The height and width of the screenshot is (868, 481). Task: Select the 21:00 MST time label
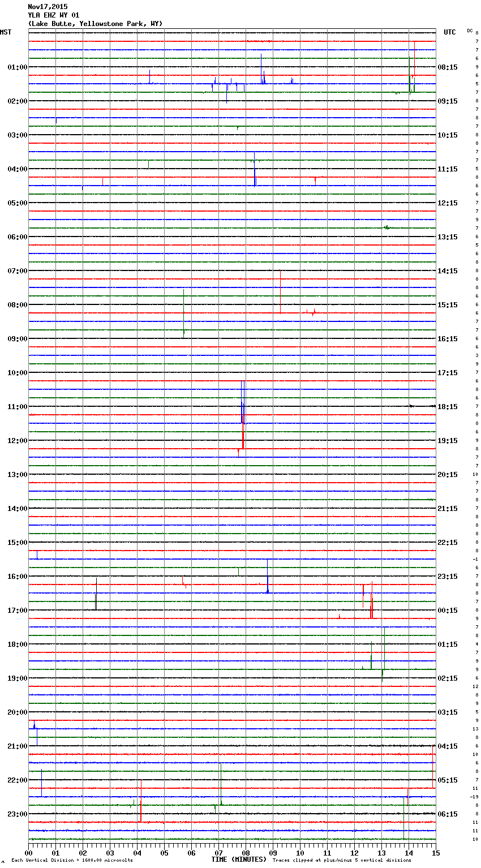point(18,746)
